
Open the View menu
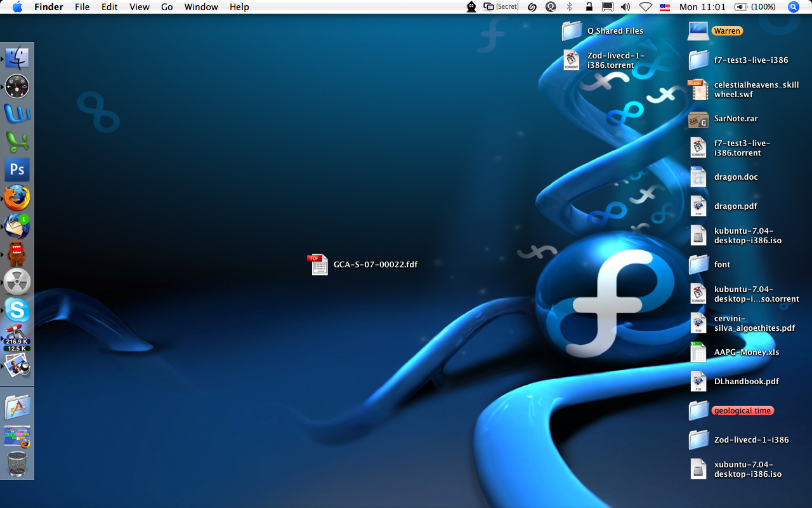pyautogui.click(x=140, y=7)
